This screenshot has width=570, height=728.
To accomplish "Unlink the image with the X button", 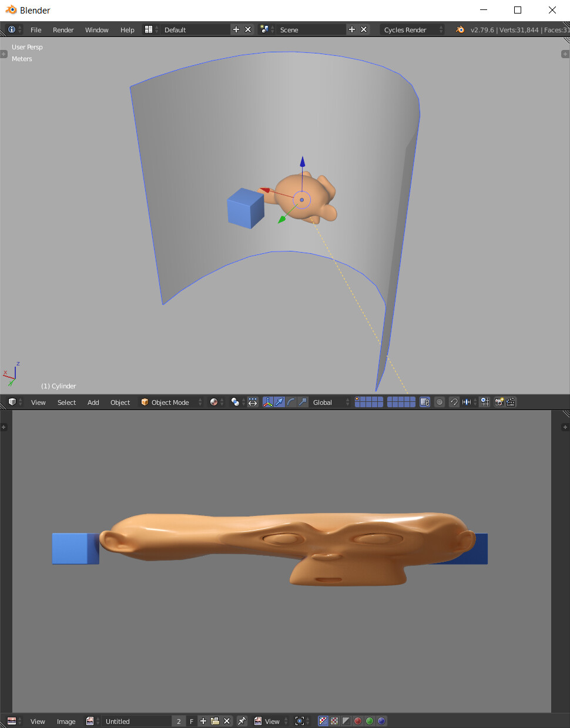I will (x=227, y=721).
